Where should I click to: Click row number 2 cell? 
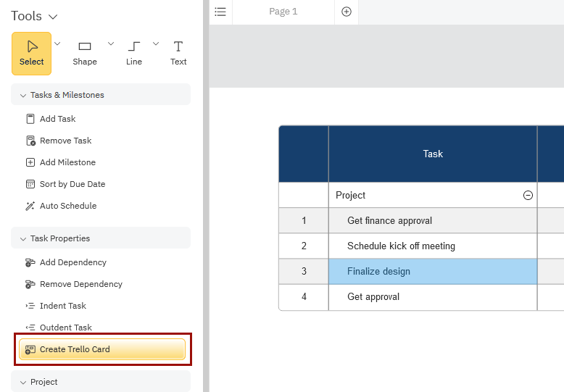pyautogui.click(x=304, y=246)
